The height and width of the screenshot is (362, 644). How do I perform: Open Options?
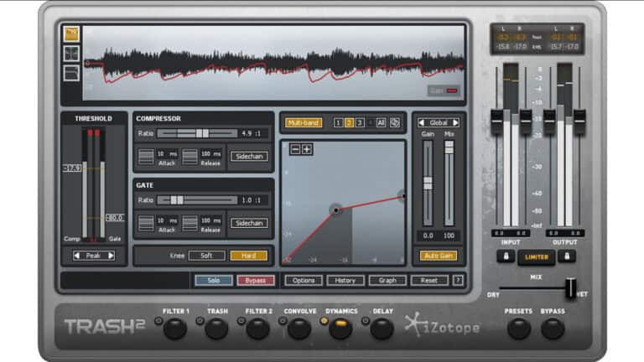click(304, 281)
